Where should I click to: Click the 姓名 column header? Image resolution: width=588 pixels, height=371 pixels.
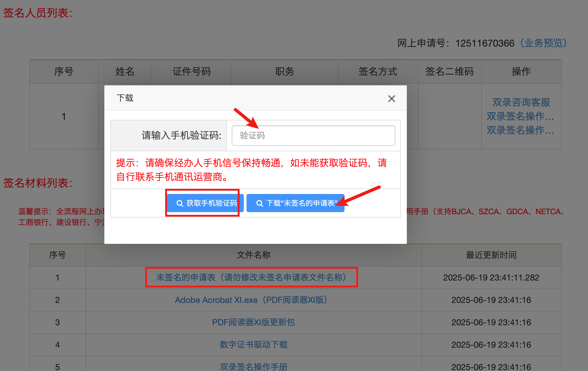(125, 71)
